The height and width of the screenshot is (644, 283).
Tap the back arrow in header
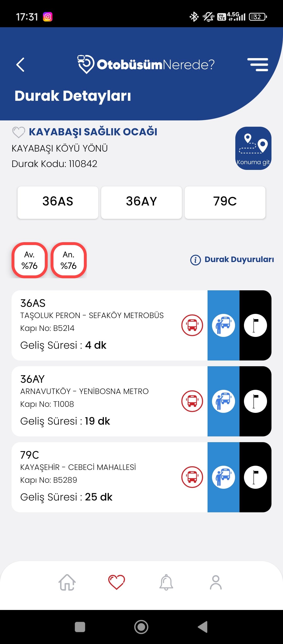[x=20, y=65]
